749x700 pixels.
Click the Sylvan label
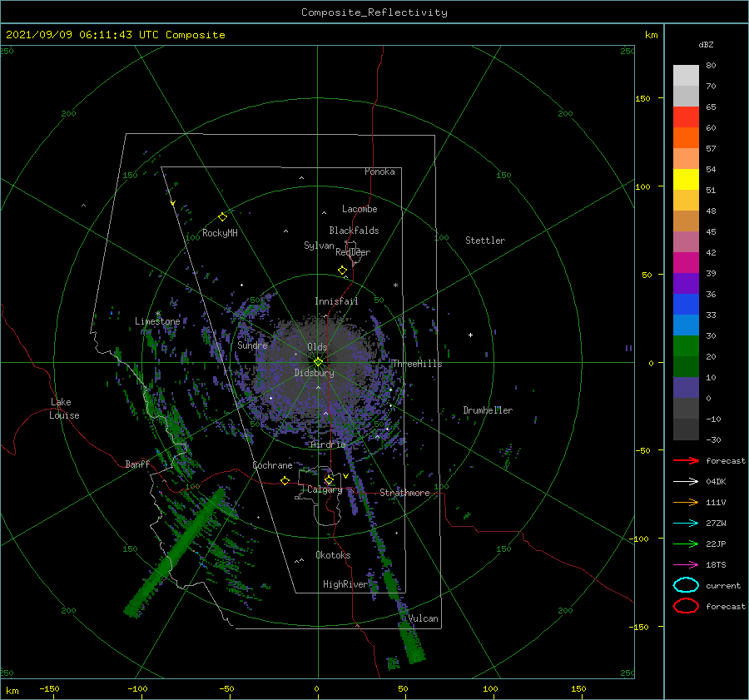click(x=319, y=246)
